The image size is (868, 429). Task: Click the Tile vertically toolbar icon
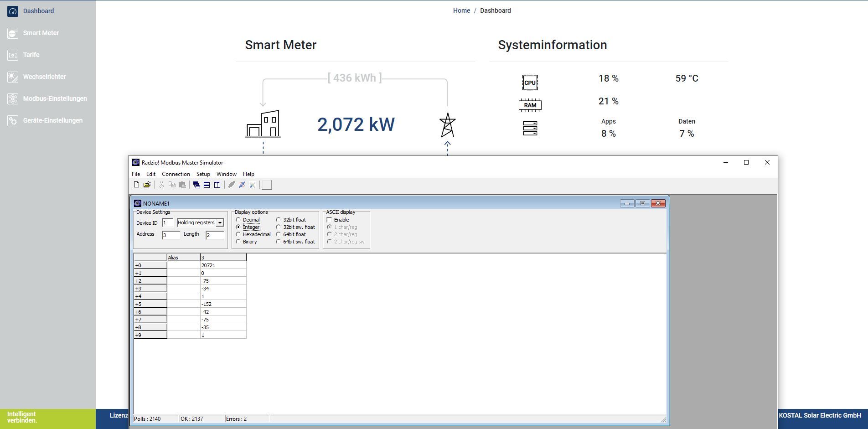[x=217, y=185]
